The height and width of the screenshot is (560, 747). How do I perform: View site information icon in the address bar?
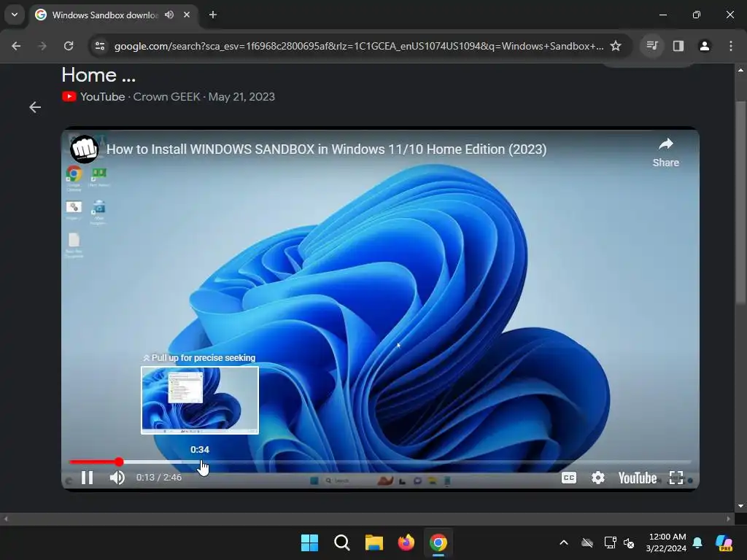[100, 46]
